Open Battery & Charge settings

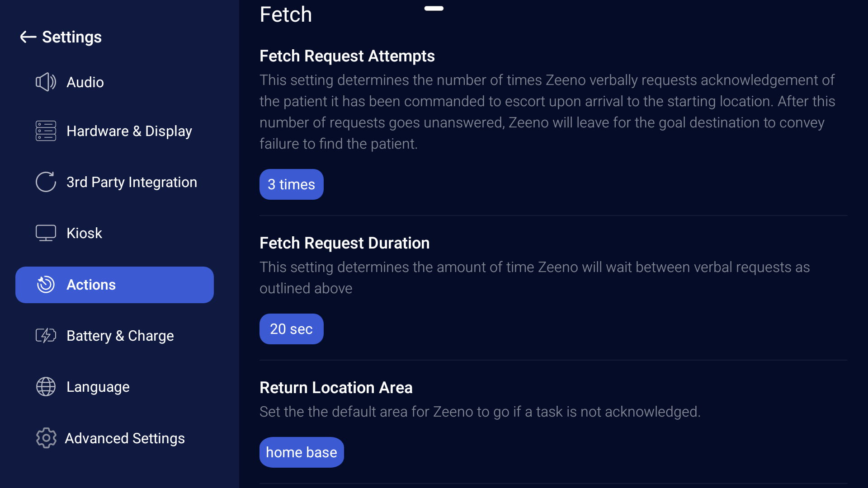(120, 336)
